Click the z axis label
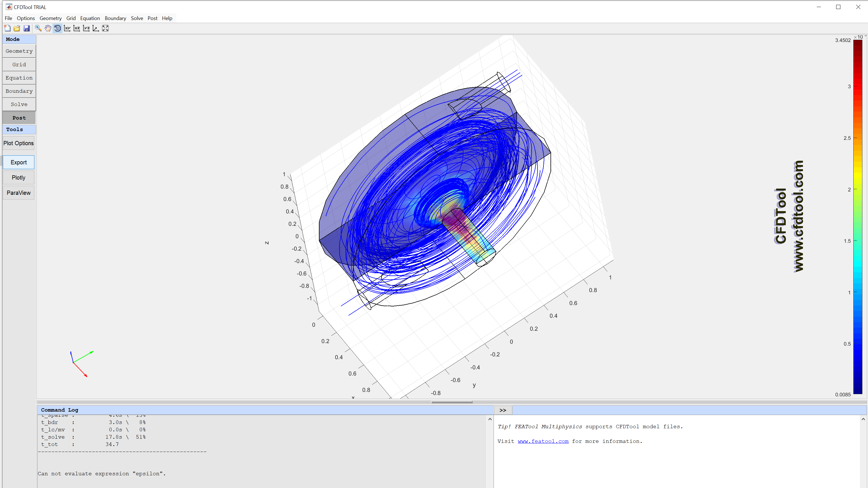Image resolution: width=868 pixels, height=488 pixels. click(267, 242)
